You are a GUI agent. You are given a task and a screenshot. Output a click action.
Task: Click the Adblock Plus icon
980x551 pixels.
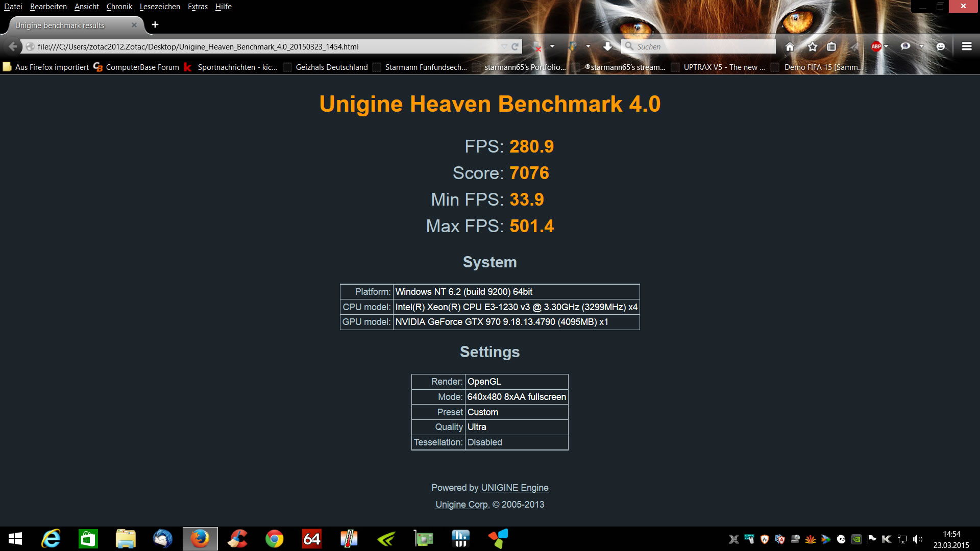click(x=876, y=46)
